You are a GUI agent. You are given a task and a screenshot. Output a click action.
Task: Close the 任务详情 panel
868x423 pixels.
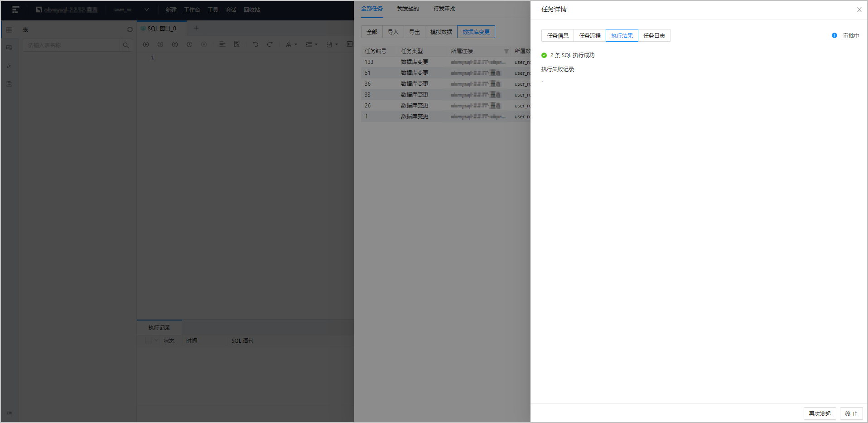pos(859,10)
